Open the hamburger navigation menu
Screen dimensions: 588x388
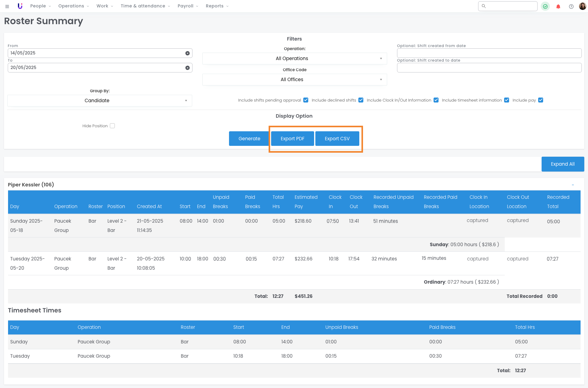click(x=7, y=6)
